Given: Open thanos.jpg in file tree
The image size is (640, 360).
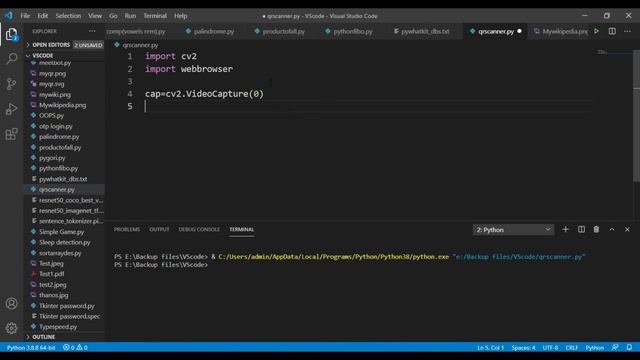Looking at the screenshot, I should coord(64,295).
